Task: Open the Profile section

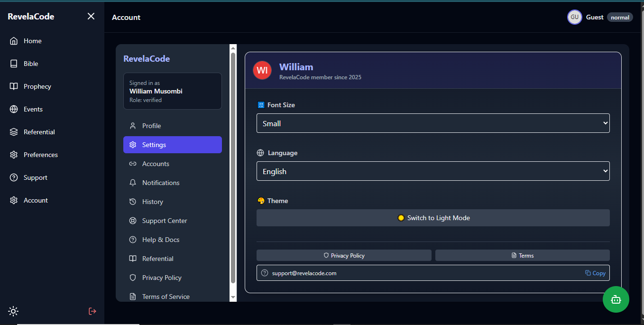Action: [x=151, y=125]
